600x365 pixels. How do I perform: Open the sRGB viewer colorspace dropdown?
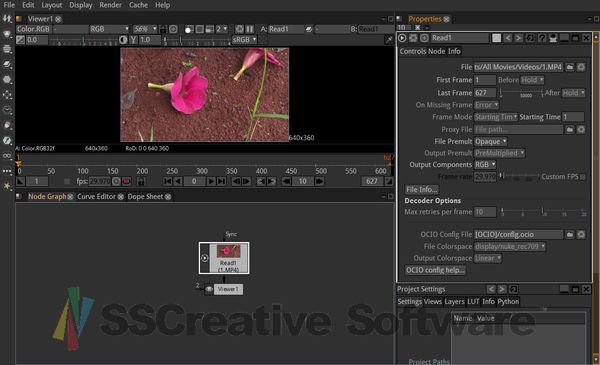pyautogui.click(x=244, y=40)
